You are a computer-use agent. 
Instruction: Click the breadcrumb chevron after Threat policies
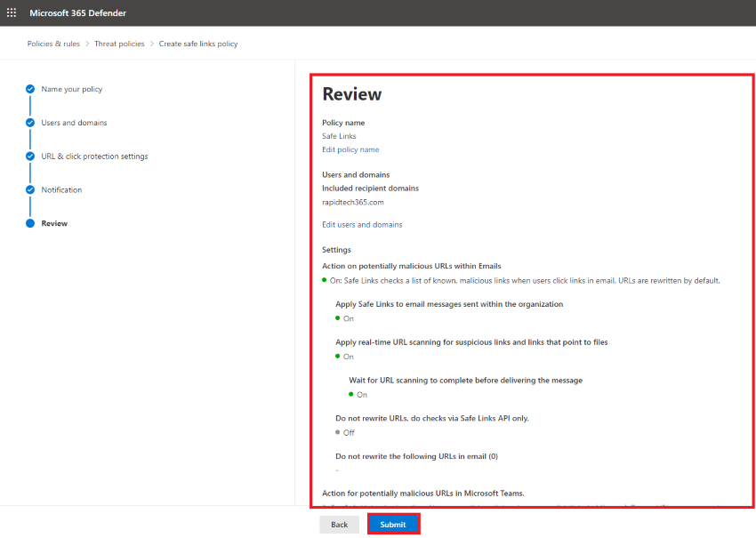(x=152, y=44)
